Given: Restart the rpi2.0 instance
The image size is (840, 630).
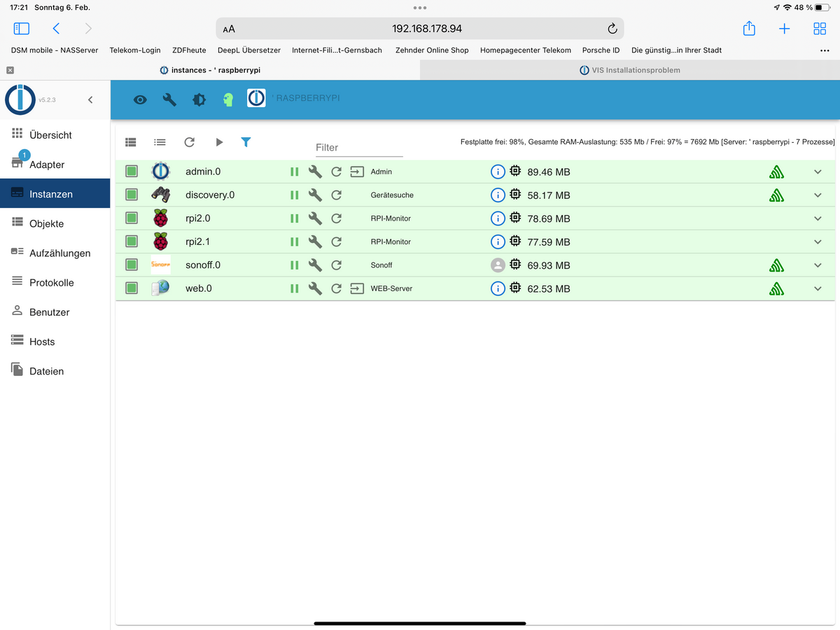Looking at the screenshot, I should tap(336, 218).
